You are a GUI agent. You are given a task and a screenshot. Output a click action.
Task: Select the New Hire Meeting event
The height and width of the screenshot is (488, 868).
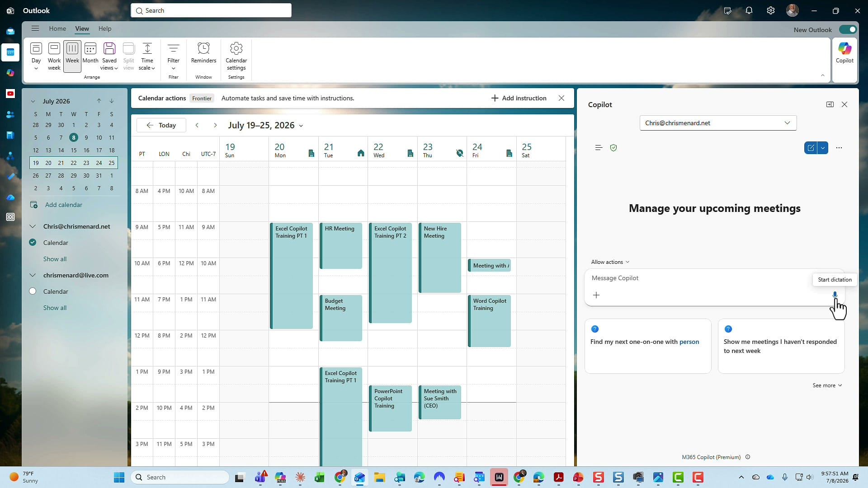click(x=440, y=258)
